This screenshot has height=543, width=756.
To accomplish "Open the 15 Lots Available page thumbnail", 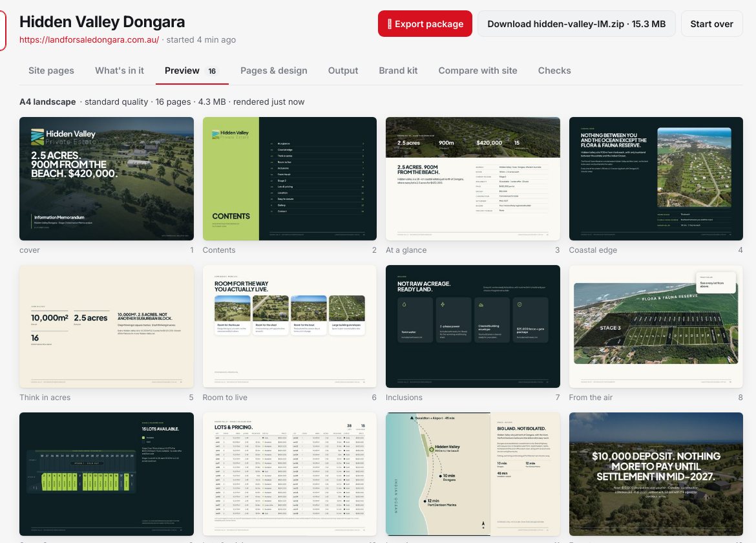I will click(x=107, y=474).
